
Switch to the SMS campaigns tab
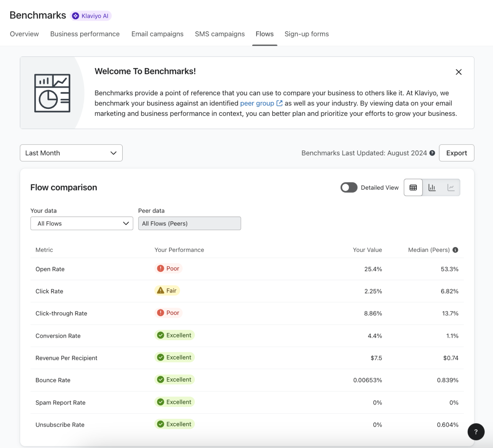tap(220, 34)
